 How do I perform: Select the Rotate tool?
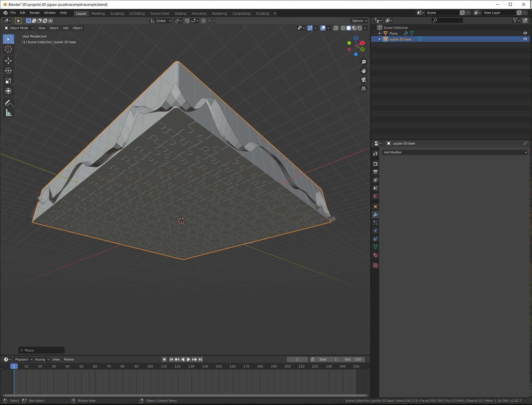pos(8,71)
